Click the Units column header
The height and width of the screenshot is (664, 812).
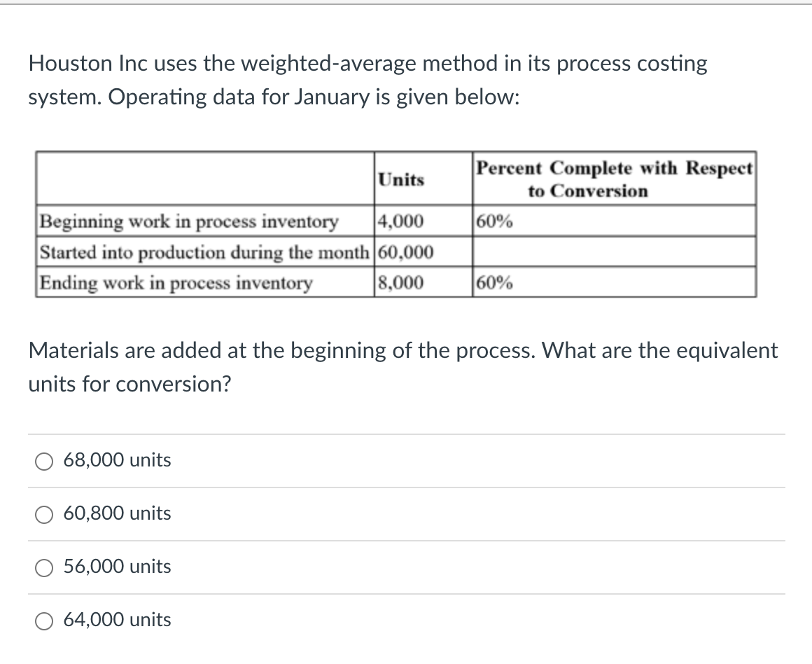400,179
